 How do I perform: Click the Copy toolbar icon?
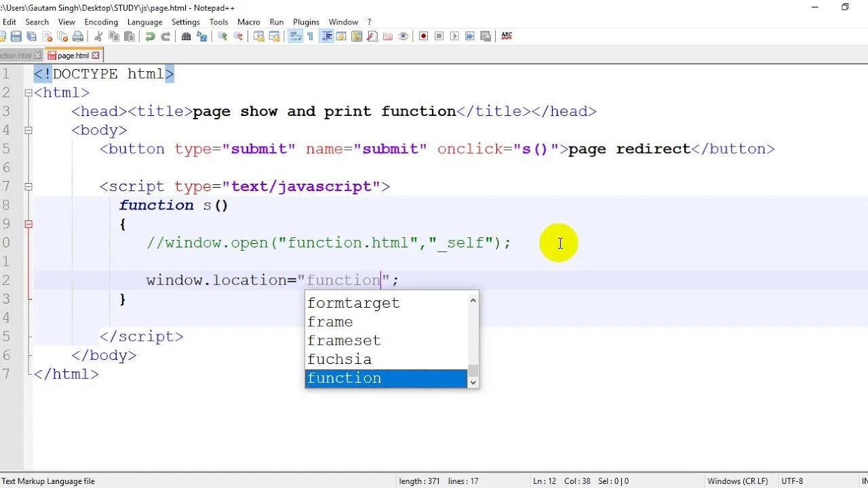[x=114, y=36]
